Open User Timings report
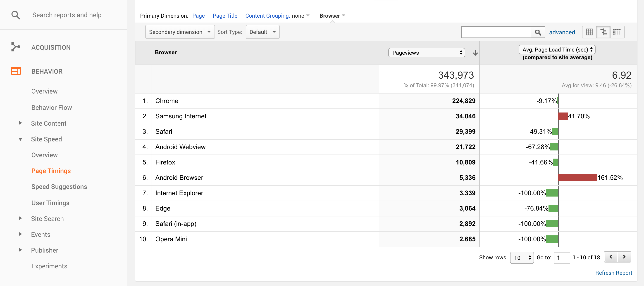644x286 pixels. coord(50,203)
